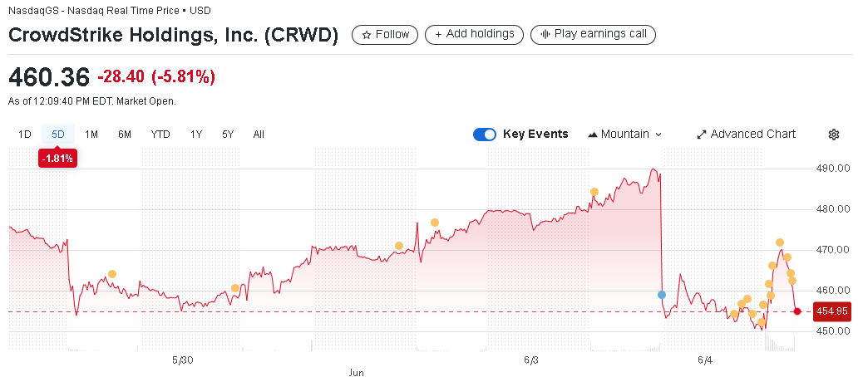Click the 6/3 date axis label

(x=530, y=360)
